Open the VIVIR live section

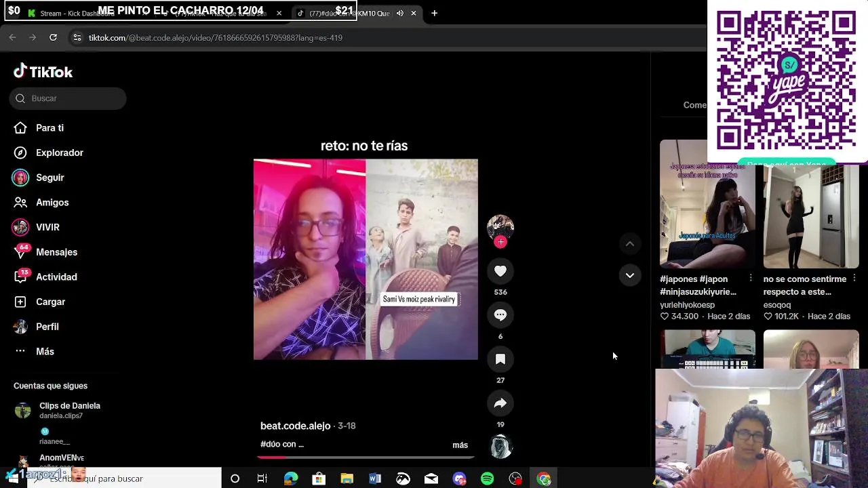pyautogui.click(x=36, y=227)
